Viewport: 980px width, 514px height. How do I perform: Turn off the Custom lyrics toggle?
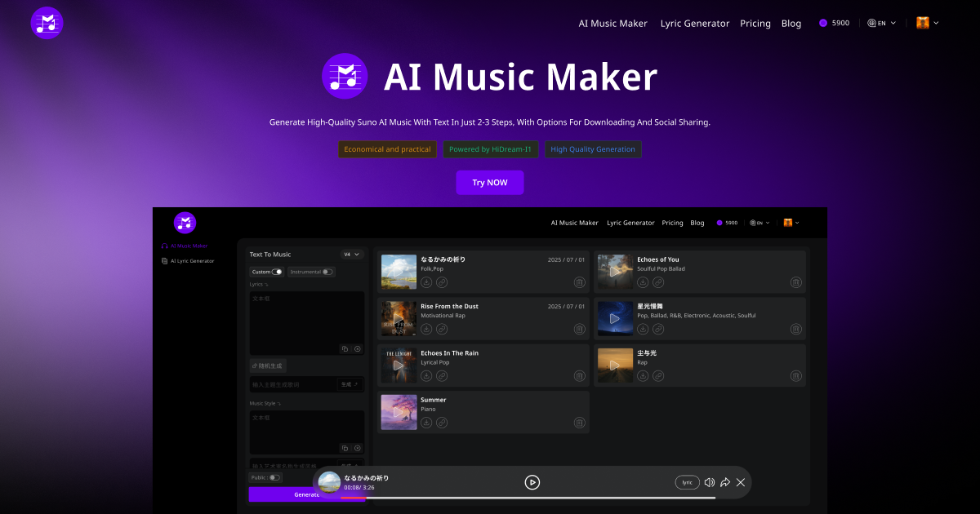pos(275,271)
